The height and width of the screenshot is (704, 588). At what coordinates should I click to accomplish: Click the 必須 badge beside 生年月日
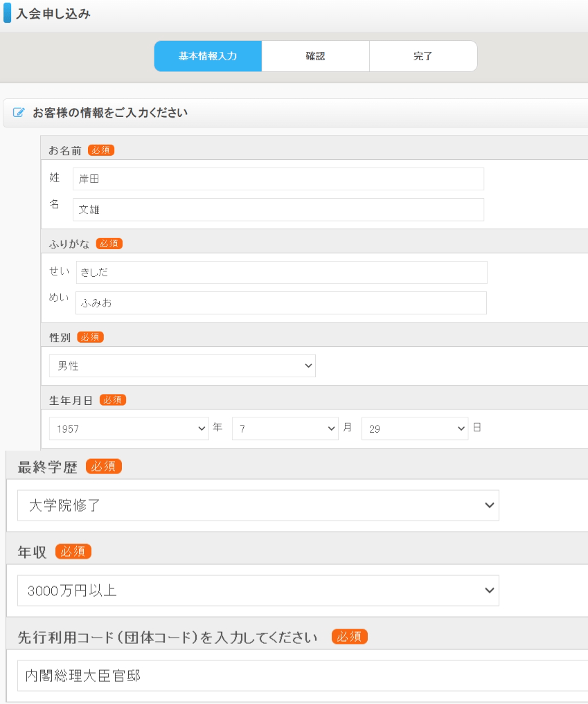point(113,400)
